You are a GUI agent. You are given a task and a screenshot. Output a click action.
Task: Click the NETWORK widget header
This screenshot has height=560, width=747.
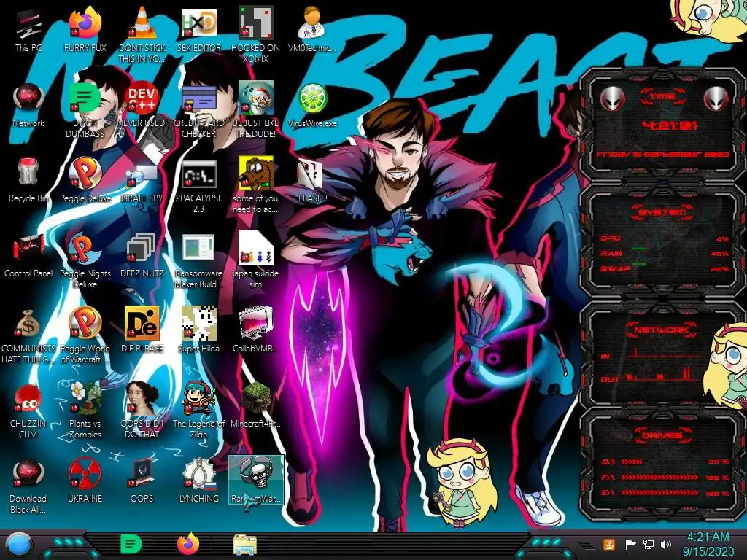tap(662, 330)
